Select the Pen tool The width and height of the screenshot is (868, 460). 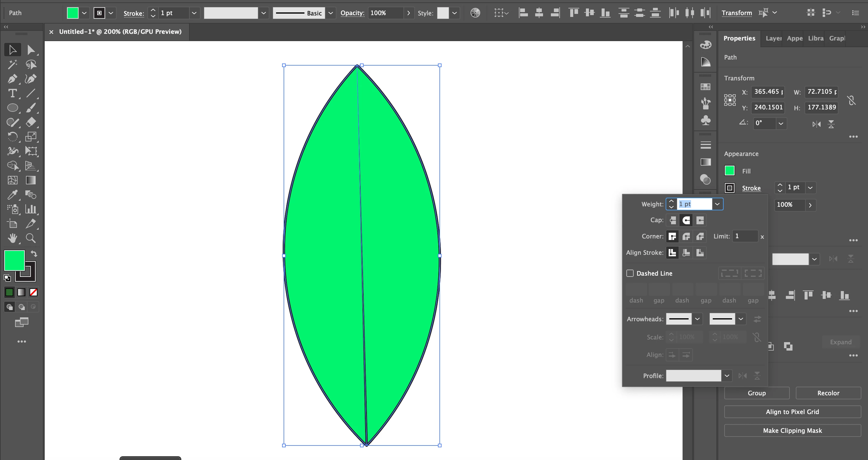12,79
